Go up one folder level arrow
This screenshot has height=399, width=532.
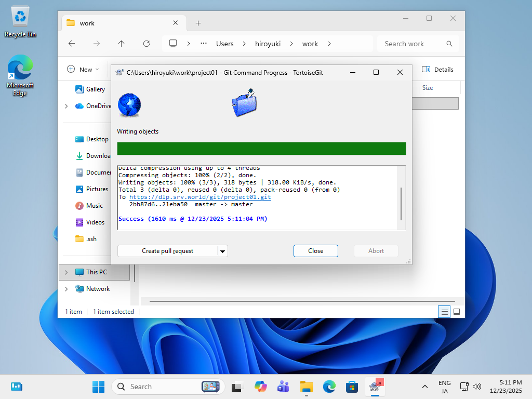coord(122,44)
